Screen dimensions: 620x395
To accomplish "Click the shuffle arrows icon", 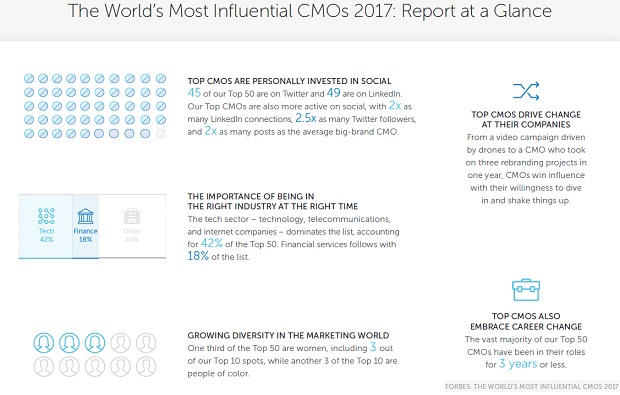I will coord(526,91).
